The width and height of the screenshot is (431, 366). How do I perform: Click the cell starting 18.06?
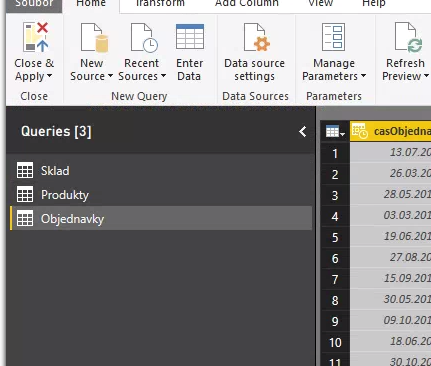(x=391, y=341)
